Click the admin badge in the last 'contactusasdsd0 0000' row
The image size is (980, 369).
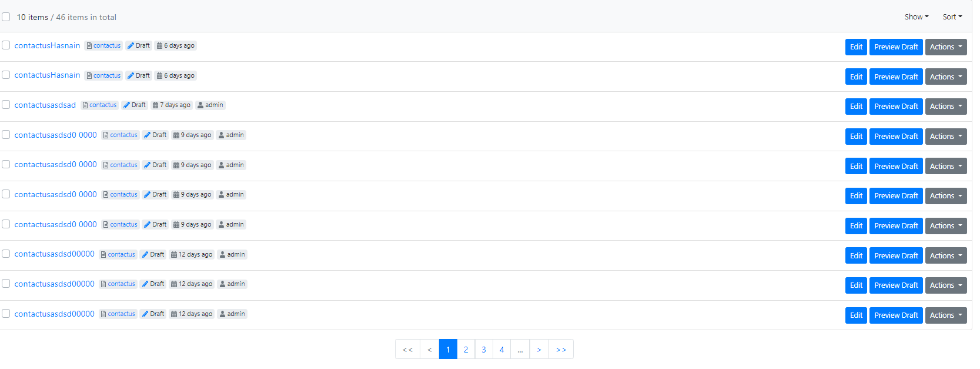pyautogui.click(x=231, y=225)
